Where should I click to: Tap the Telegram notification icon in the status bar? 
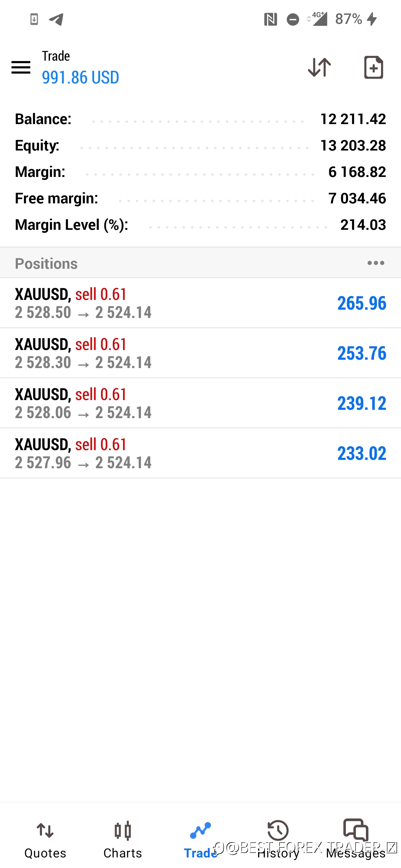56,19
